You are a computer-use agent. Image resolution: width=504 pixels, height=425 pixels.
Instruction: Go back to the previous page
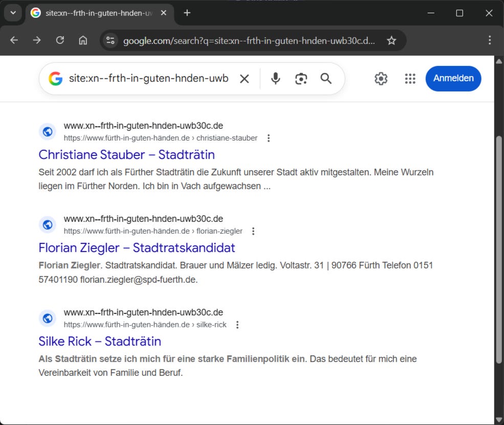click(14, 40)
